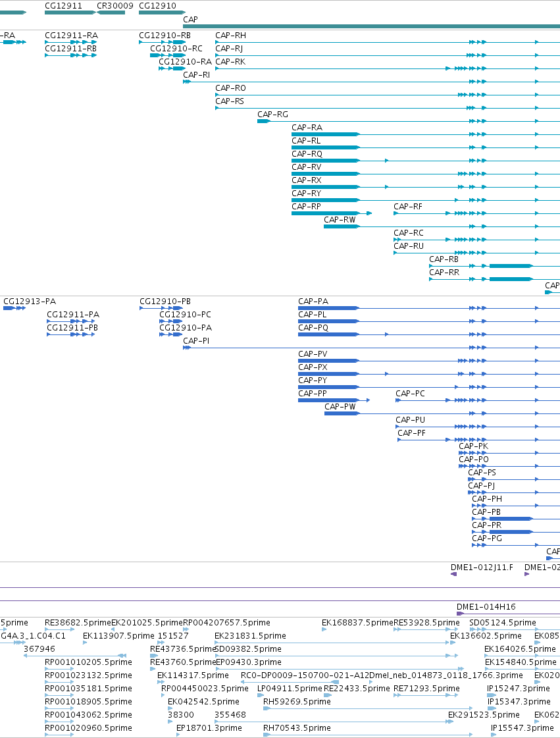Select protein CAP-PO
The height and width of the screenshot is (738, 560).
pos(509,466)
